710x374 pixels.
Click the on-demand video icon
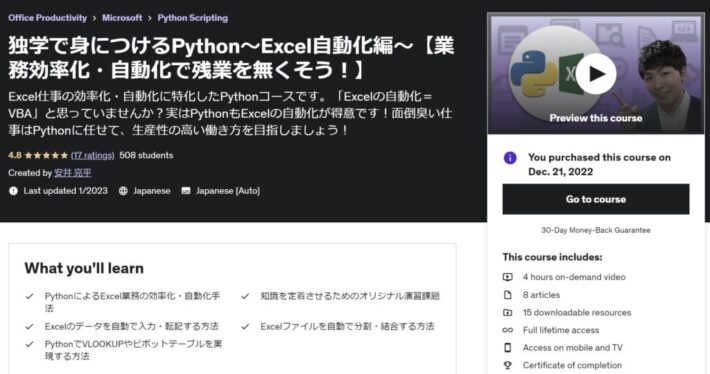[x=508, y=277]
